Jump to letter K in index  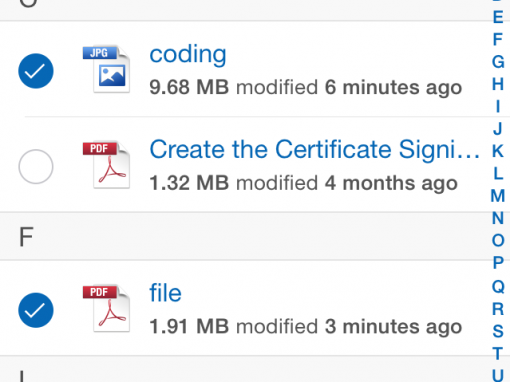click(x=498, y=151)
